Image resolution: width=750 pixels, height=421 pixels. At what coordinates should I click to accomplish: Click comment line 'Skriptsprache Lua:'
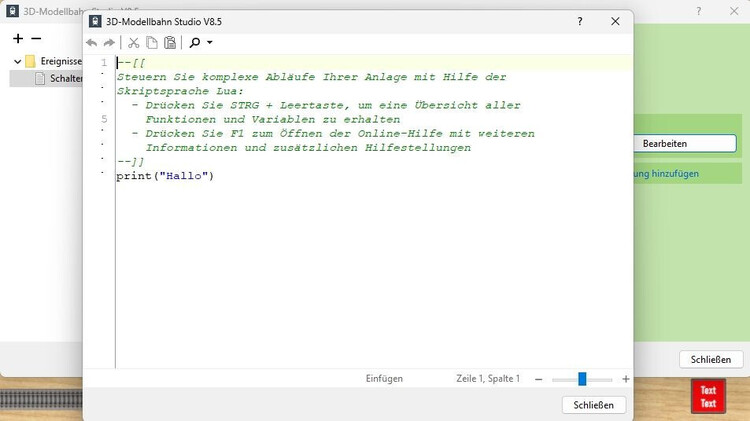(180, 91)
